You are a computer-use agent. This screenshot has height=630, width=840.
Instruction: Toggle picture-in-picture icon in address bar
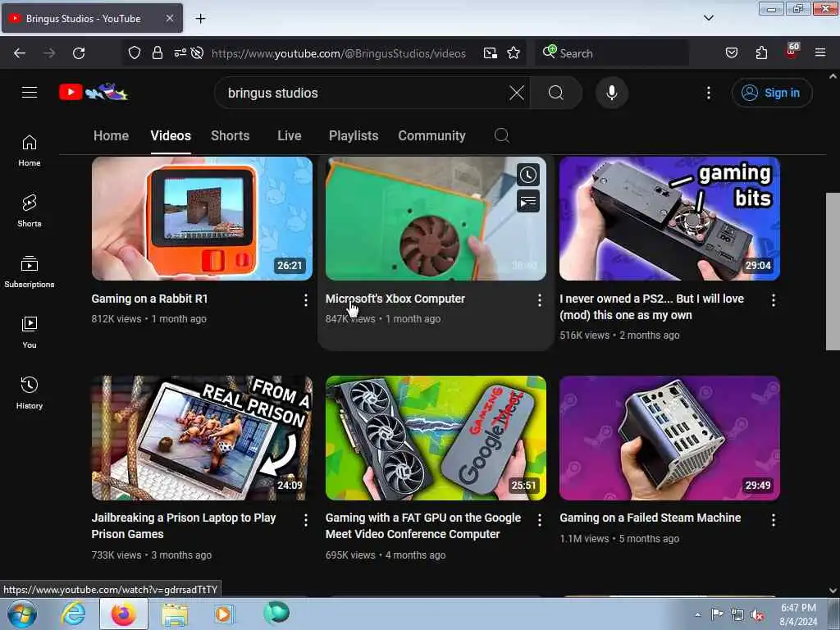pos(491,53)
